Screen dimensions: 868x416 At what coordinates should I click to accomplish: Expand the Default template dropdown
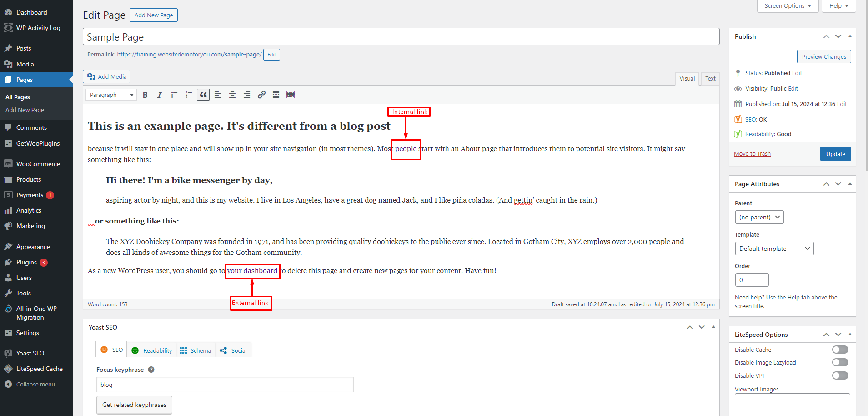774,249
